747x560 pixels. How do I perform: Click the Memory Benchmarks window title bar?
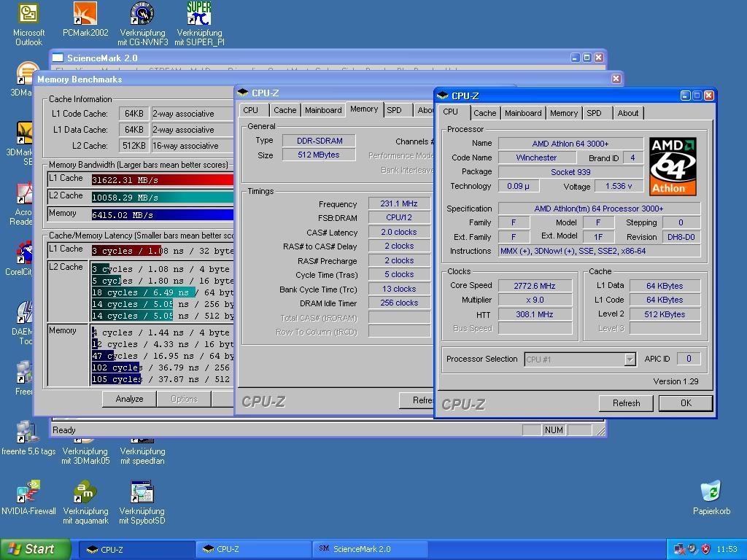coord(328,79)
